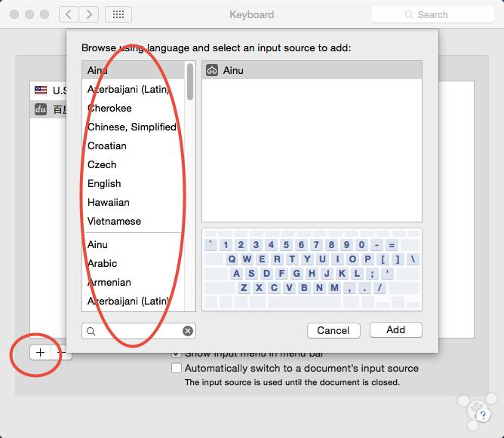Select Chinese, Simplified language
Image resolution: width=504 pixels, height=438 pixels.
pos(134,127)
